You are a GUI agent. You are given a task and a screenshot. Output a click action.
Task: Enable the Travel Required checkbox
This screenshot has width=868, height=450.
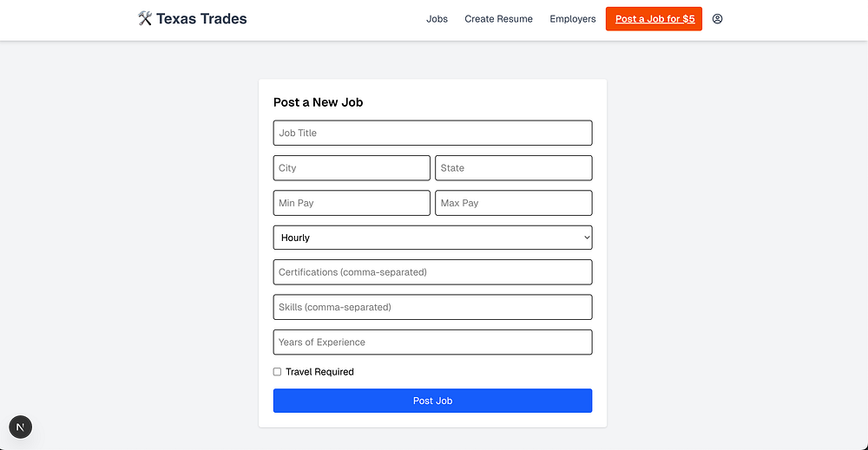coord(278,372)
